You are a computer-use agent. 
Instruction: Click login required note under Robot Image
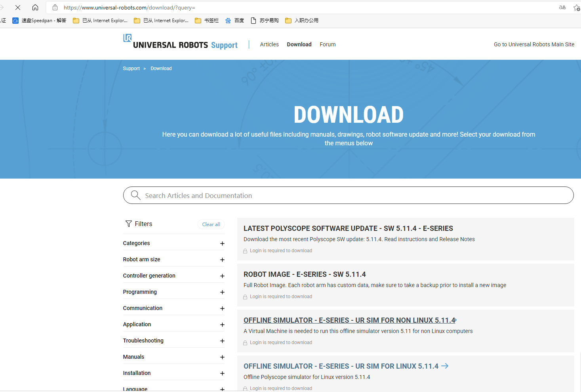[x=278, y=297]
